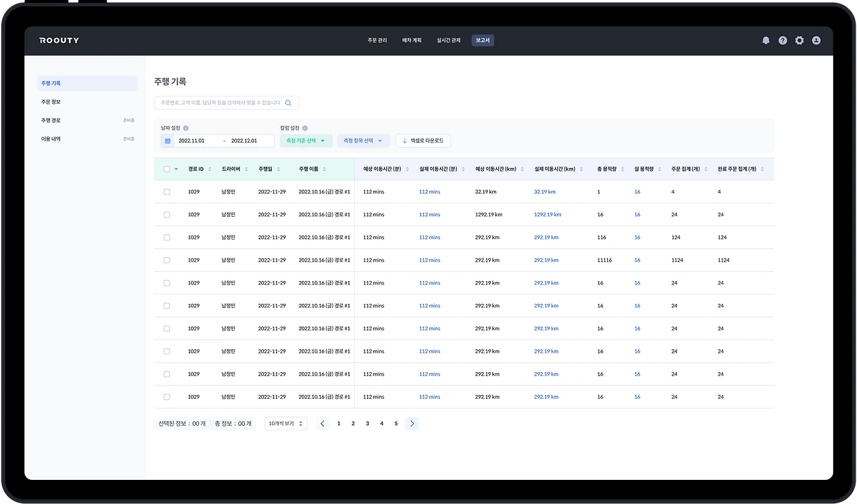Viewport: 857px width, 504px height.
Task: Click the black 32.19 km cell
Action: (x=486, y=192)
